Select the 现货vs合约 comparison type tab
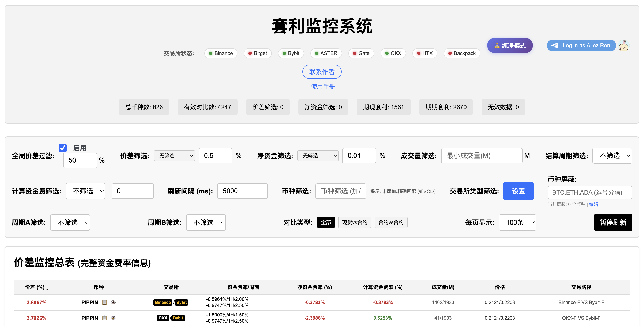Viewport: 644px width, 326px height. tap(354, 222)
